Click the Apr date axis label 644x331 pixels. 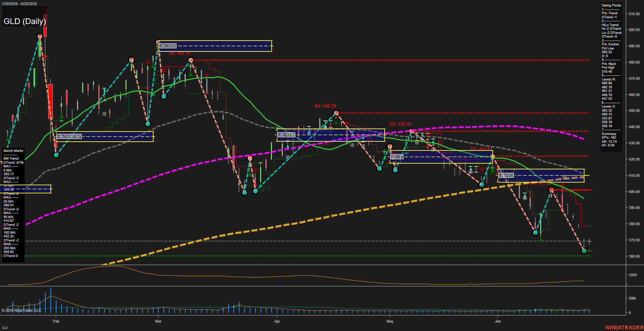[277, 321]
